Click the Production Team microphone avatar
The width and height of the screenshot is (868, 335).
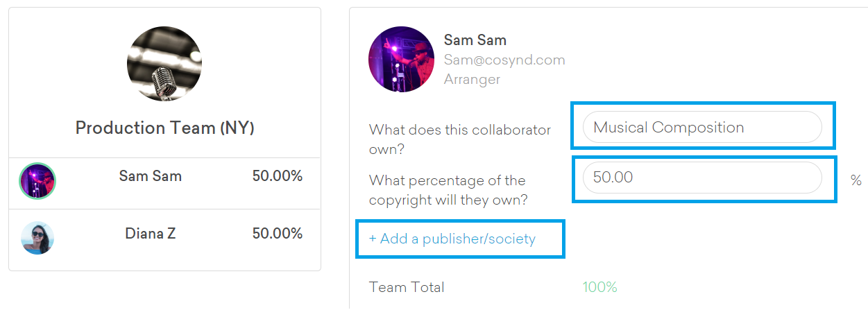coord(164,64)
